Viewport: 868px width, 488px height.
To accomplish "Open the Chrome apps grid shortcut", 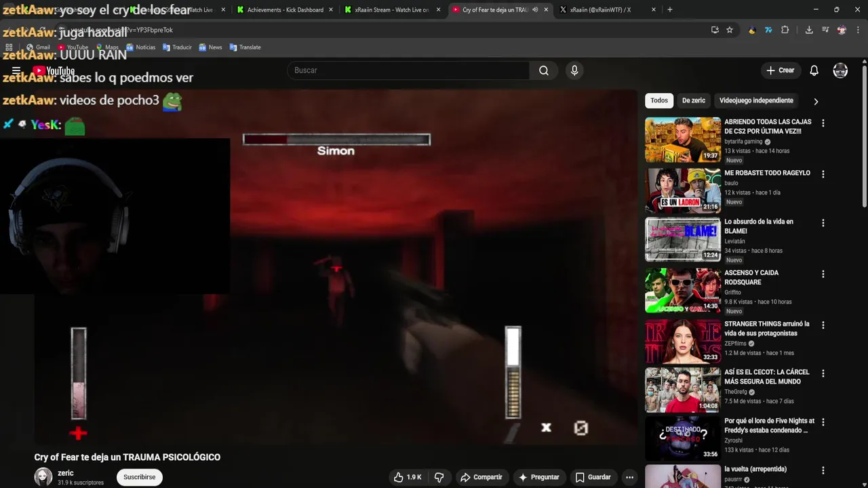I will coord(9,47).
